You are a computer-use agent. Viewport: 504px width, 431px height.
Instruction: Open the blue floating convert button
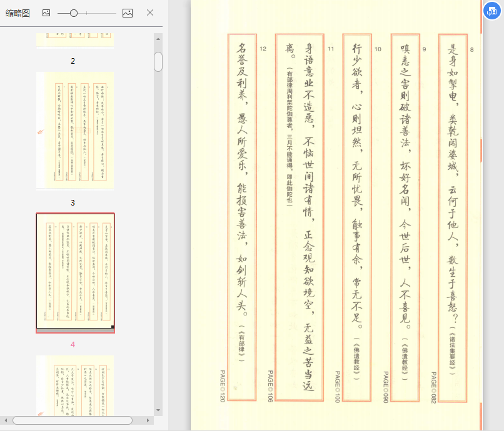point(492,11)
